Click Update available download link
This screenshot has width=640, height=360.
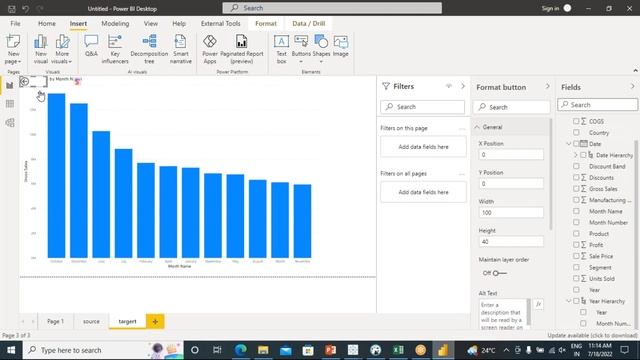coord(592,336)
